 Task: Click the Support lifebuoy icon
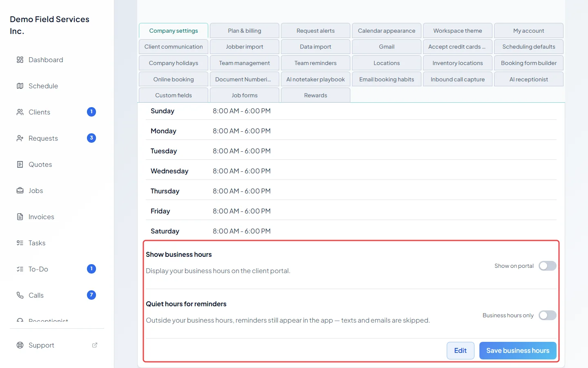pyautogui.click(x=20, y=345)
